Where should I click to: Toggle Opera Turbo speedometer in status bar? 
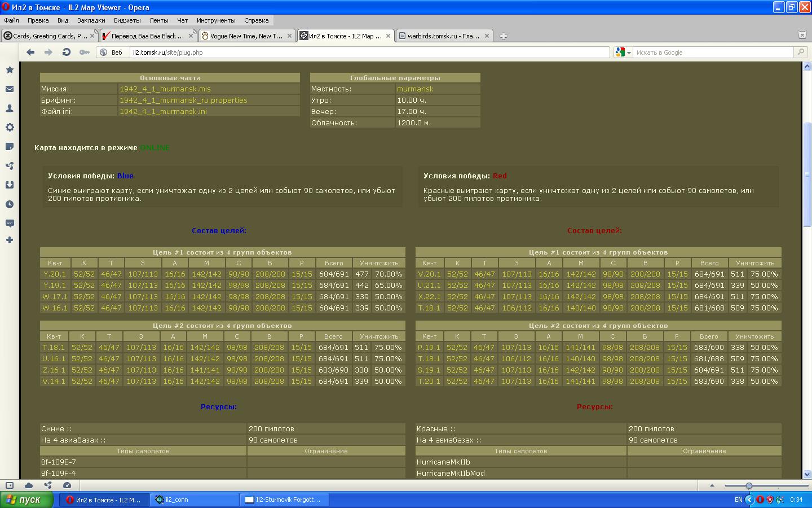click(67, 485)
